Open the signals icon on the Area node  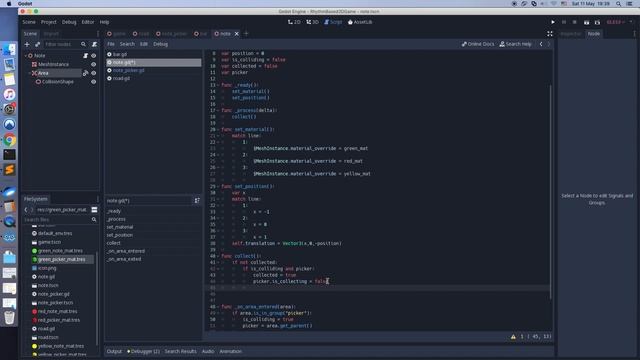(85, 73)
